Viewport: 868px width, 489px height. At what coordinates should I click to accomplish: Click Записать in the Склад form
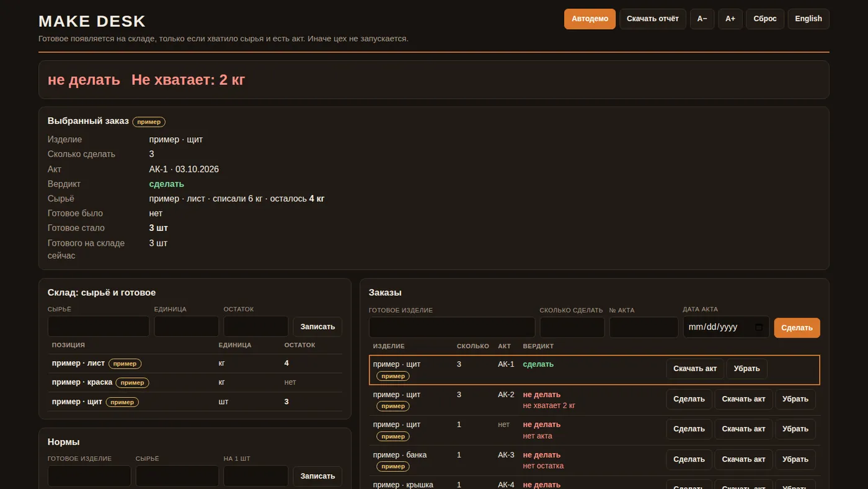(317, 326)
